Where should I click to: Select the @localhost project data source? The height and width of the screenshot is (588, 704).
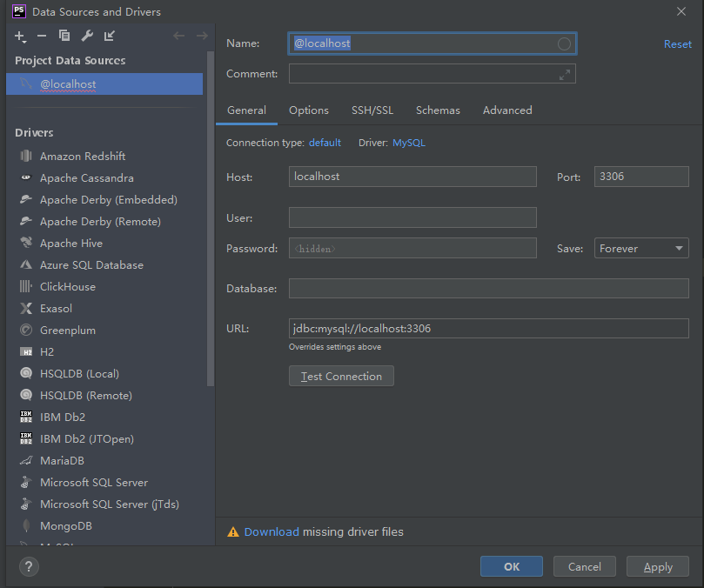[x=104, y=84]
